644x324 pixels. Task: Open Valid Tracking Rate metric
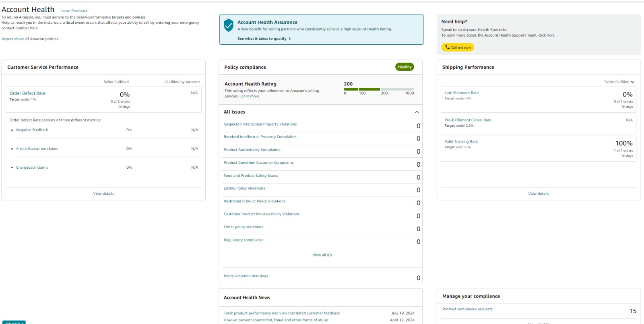[461, 142]
